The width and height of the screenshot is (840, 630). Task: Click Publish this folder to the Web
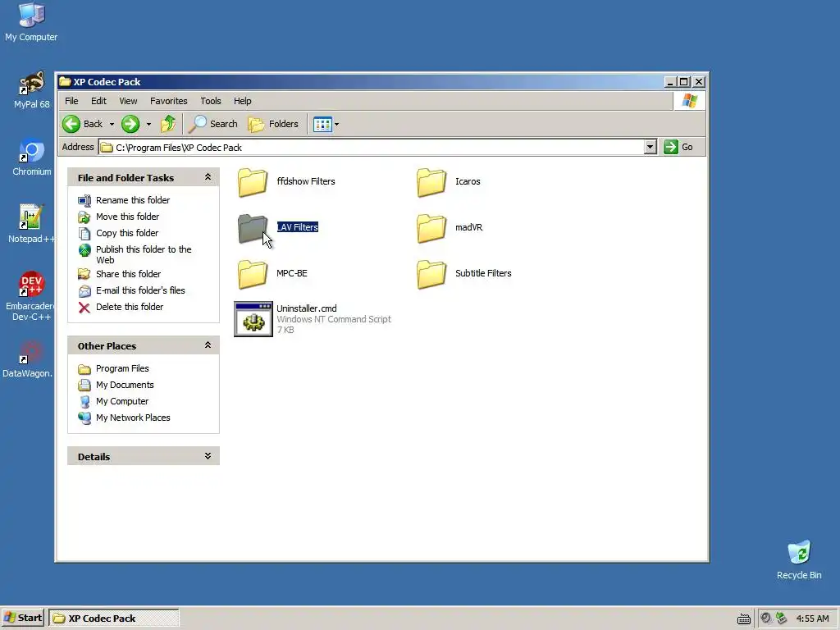144,255
